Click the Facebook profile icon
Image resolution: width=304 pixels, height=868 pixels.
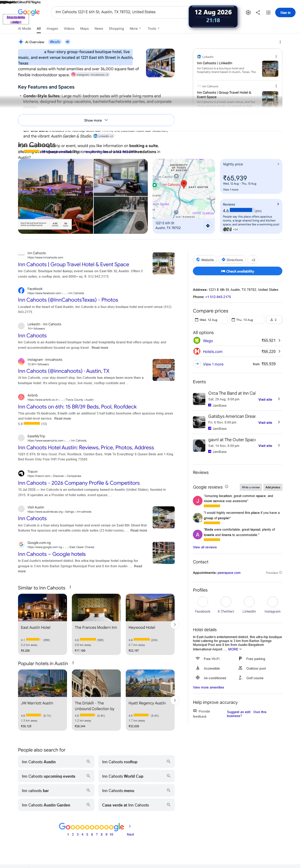pos(202,601)
